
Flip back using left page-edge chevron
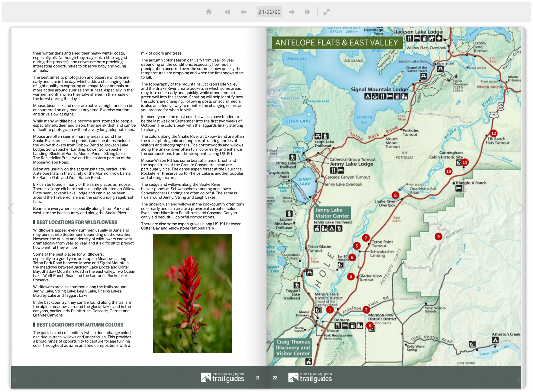coord(11,208)
